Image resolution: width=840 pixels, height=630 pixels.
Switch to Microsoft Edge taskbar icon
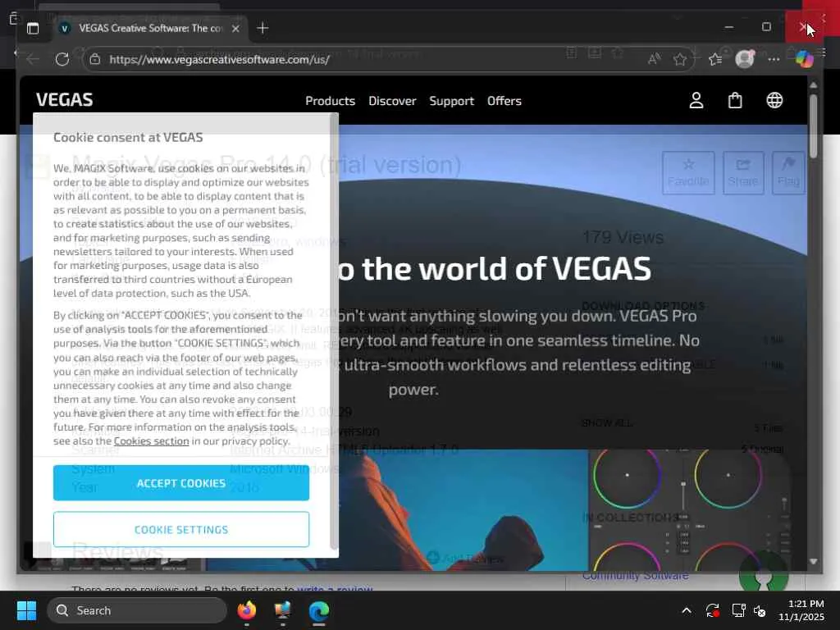(x=319, y=610)
